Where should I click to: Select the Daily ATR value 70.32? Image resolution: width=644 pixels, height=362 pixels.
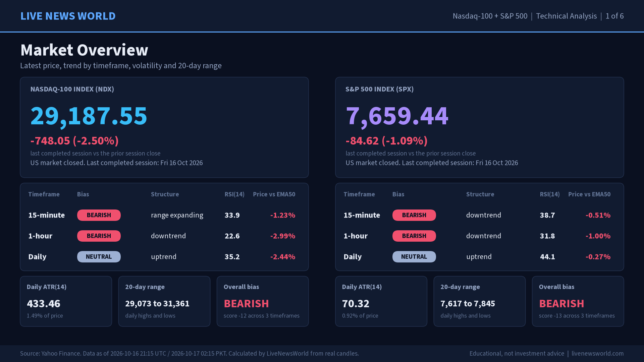(356, 304)
